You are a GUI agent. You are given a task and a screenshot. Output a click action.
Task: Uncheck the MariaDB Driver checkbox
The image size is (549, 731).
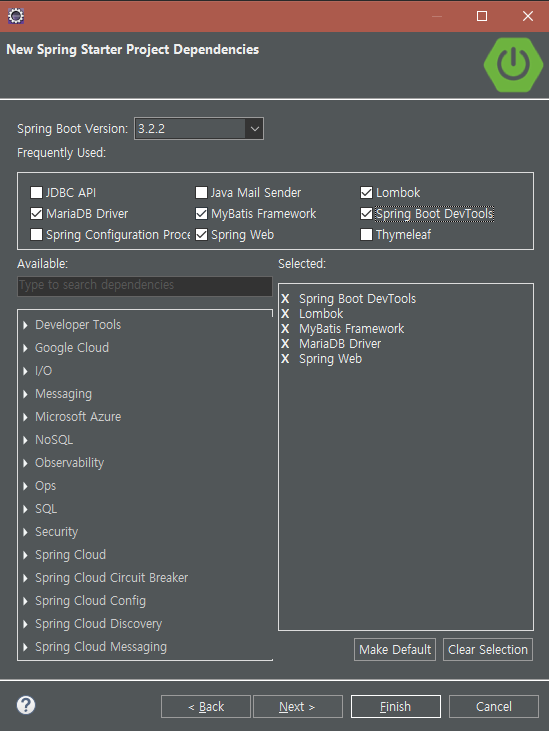(x=36, y=214)
